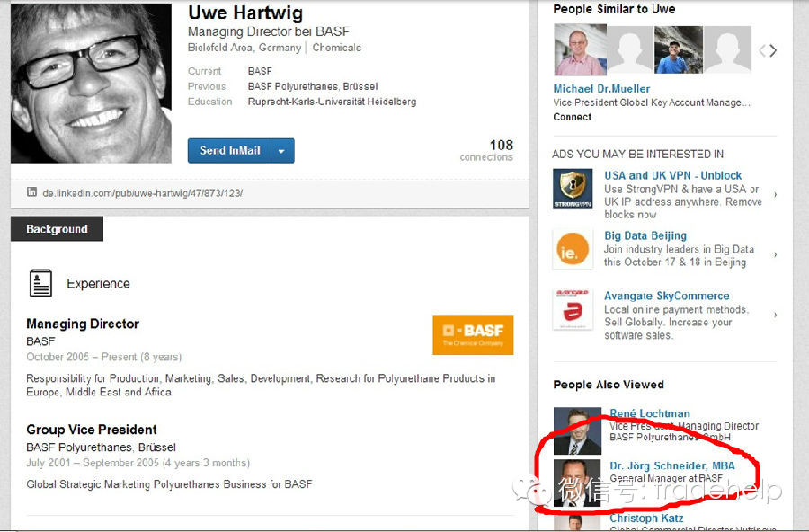Click Uwe Hartwig's profile photo
809x532 pixels.
click(x=92, y=83)
